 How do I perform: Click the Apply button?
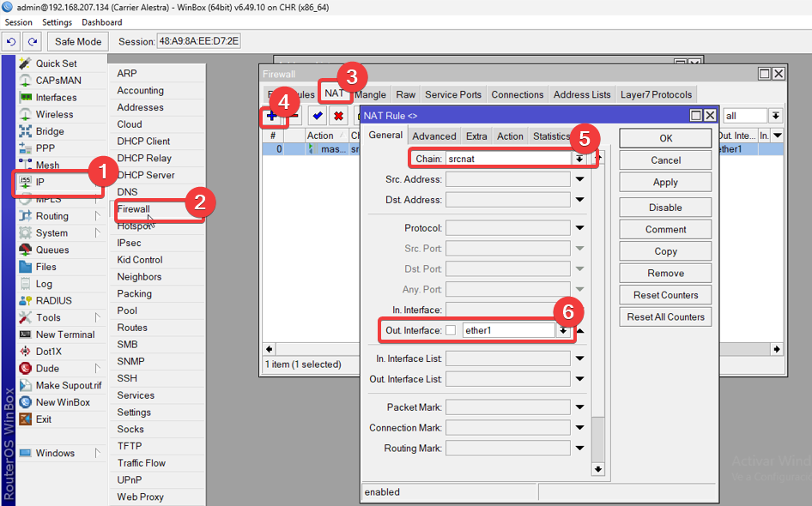click(665, 182)
